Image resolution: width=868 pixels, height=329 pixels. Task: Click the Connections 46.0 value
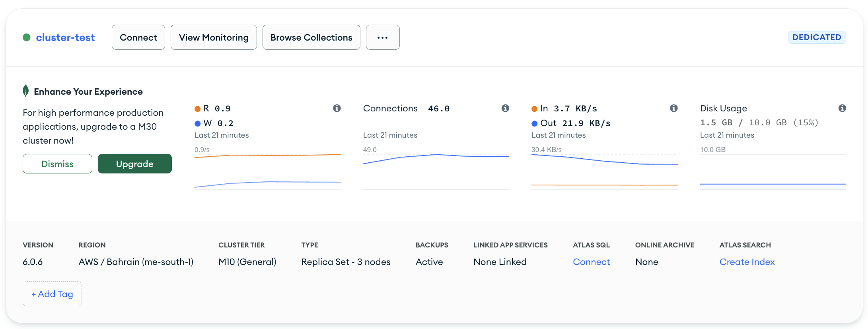click(x=439, y=109)
